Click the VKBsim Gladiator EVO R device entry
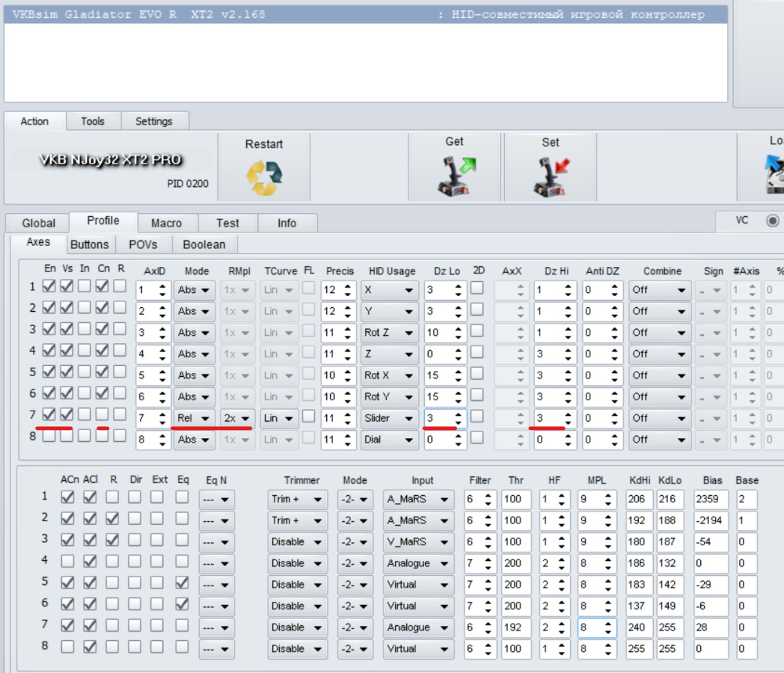Viewport: 784px width, 673px height. pyautogui.click(x=366, y=14)
